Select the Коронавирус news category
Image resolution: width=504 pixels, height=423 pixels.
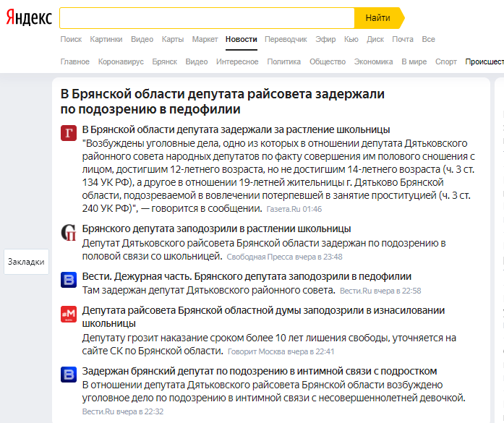click(121, 61)
